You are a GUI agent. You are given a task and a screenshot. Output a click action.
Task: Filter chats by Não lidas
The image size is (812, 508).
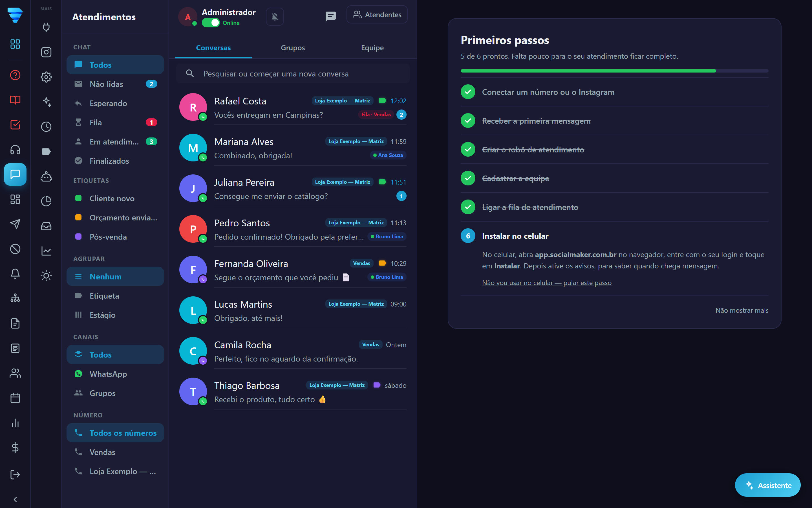click(x=115, y=84)
